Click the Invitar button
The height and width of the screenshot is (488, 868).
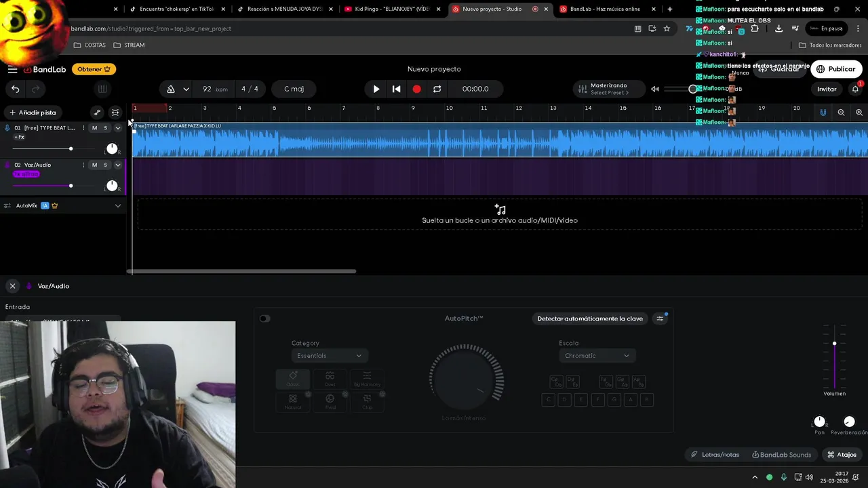[x=827, y=89]
